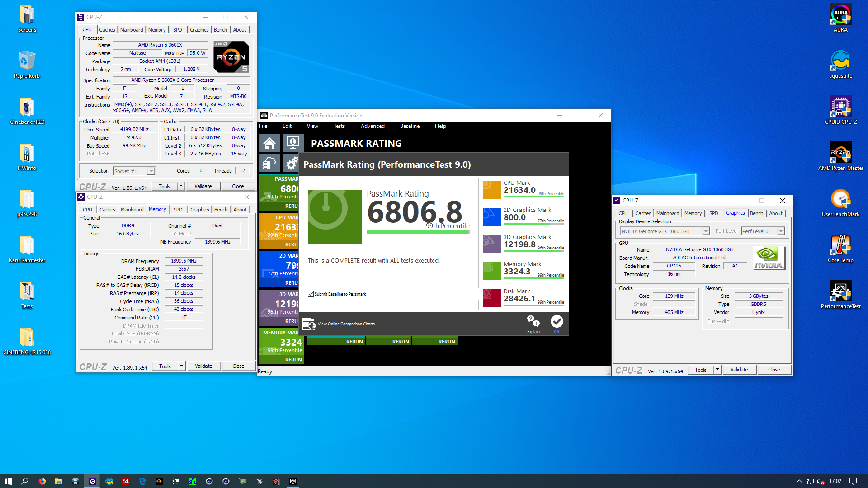
Task: Click the PerformanceTest home icon
Action: [269, 144]
